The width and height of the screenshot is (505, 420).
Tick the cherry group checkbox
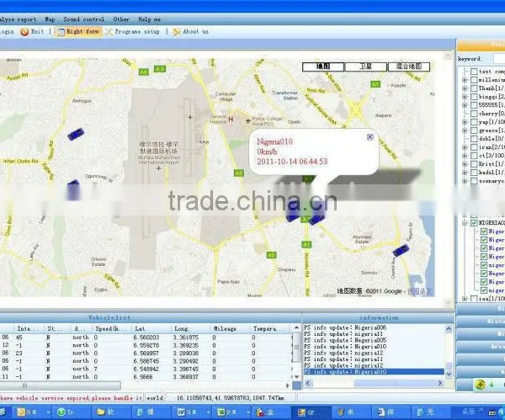474,114
